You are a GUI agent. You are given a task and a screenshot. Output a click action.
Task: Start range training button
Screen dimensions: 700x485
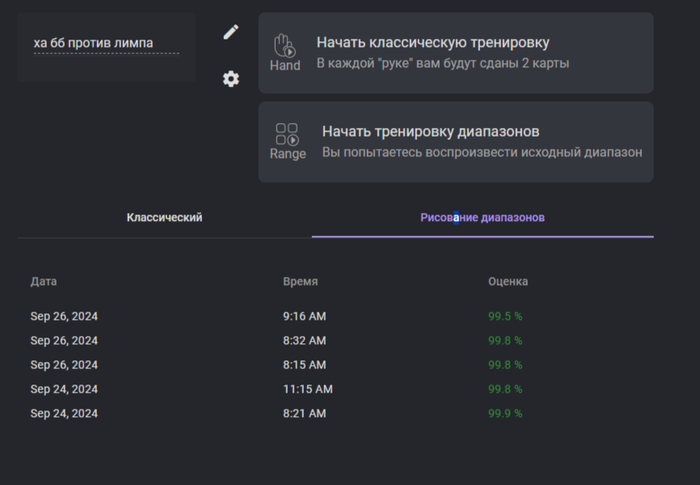pos(456,142)
